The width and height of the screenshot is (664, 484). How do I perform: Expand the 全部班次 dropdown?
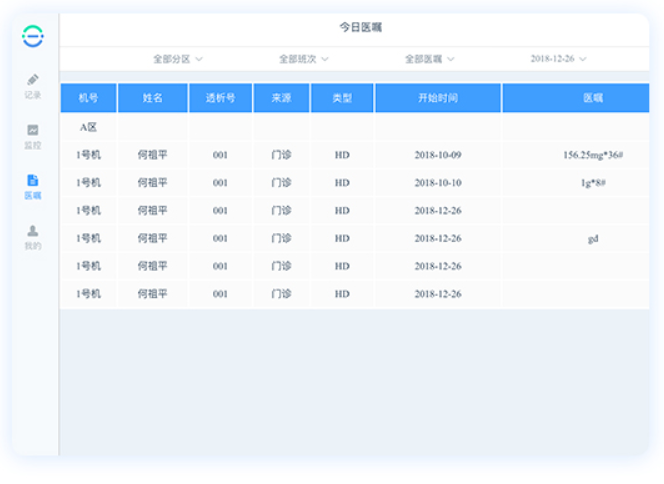[x=304, y=59]
